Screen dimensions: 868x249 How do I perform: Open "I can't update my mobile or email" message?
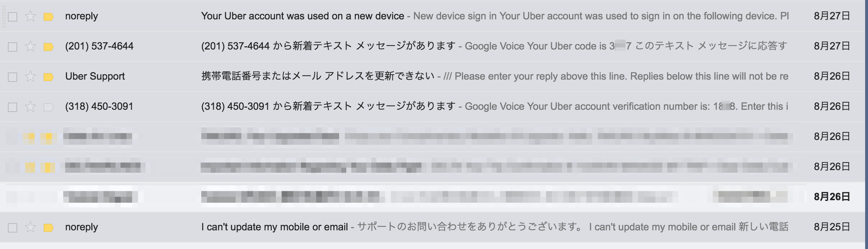tap(274, 227)
